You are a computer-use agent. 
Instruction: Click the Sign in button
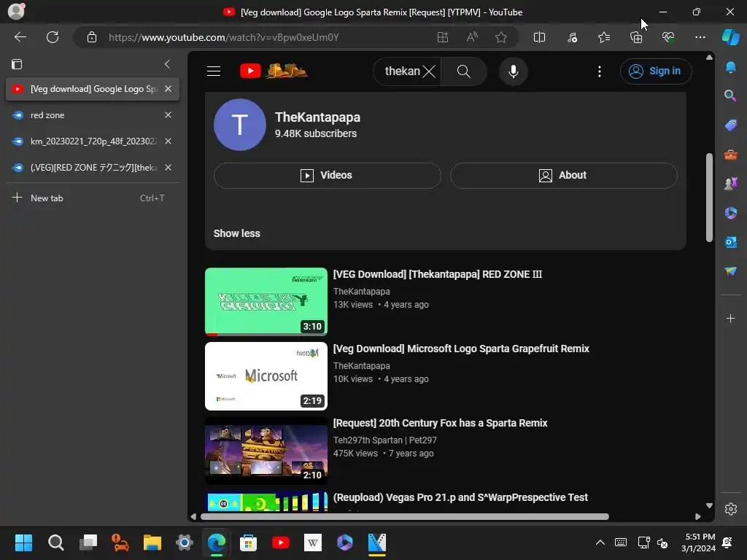(x=656, y=71)
